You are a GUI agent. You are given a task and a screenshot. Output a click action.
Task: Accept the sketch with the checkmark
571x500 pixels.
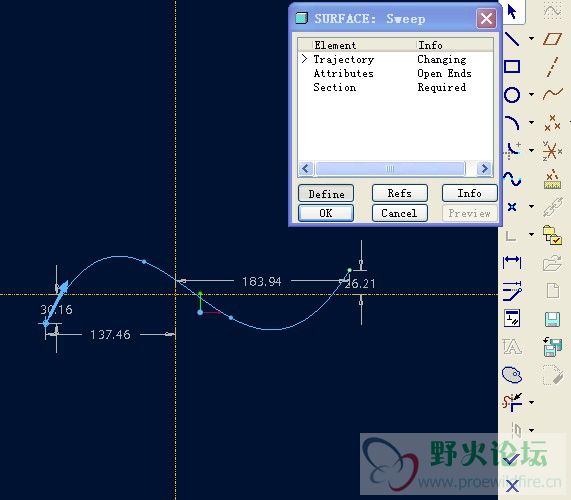[x=512, y=459]
